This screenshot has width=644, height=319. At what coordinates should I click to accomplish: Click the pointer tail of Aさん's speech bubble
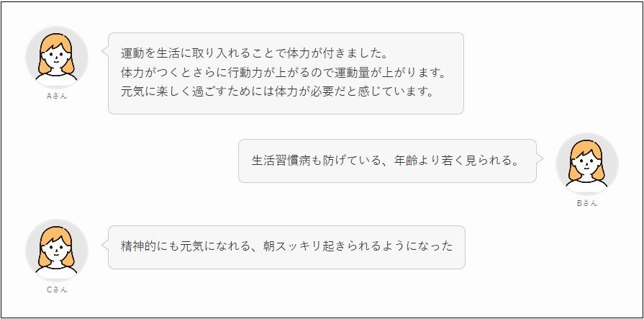click(104, 50)
